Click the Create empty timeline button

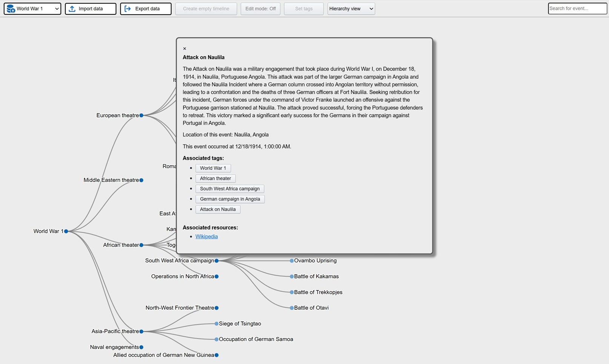click(206, 9)
